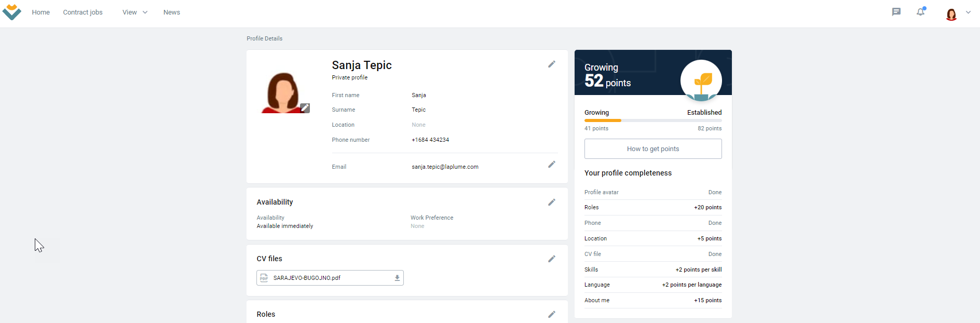Viewport: 980px width, 323px height.
Task: Download SARAJEVO-BUGOJNO.pdf
Action: 397,278
